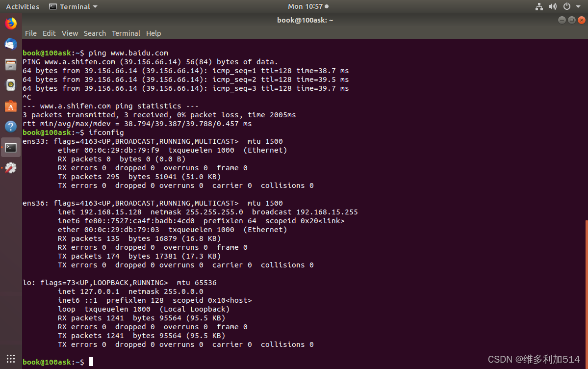Launch Firefox from the dock
The width and height of the screenshot is (588, 369).
[10, 23]
